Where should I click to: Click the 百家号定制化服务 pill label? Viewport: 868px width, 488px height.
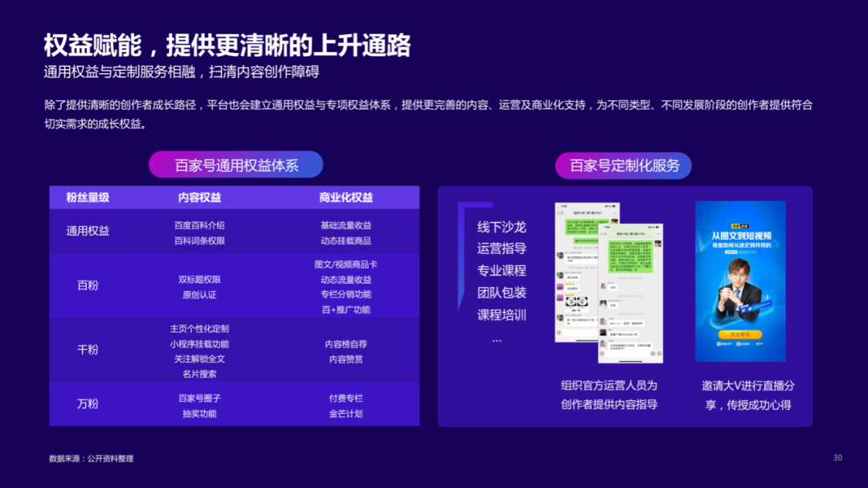(x=624, y=166)
